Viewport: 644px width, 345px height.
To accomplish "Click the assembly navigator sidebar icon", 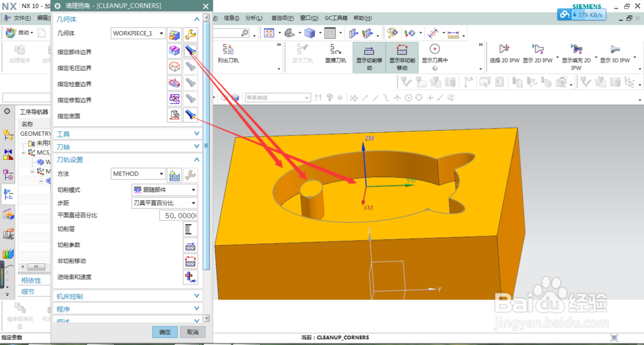I will [x=8, y=134].
